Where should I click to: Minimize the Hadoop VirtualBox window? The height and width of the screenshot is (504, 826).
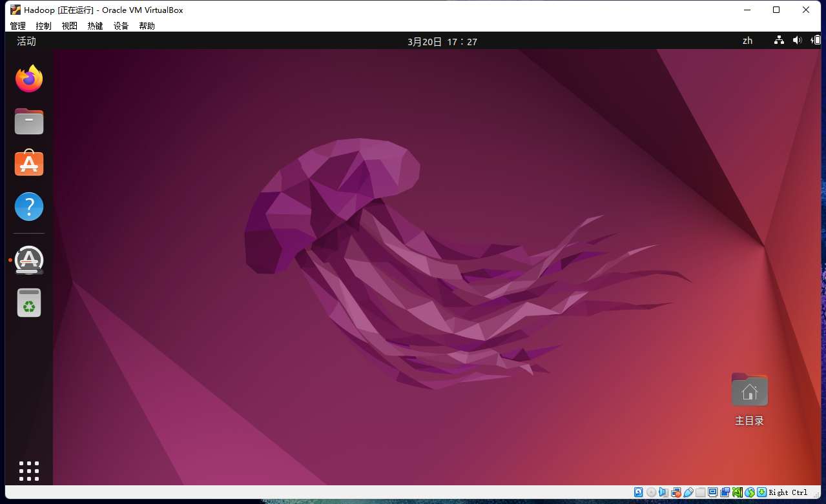(x=747, y=10)
